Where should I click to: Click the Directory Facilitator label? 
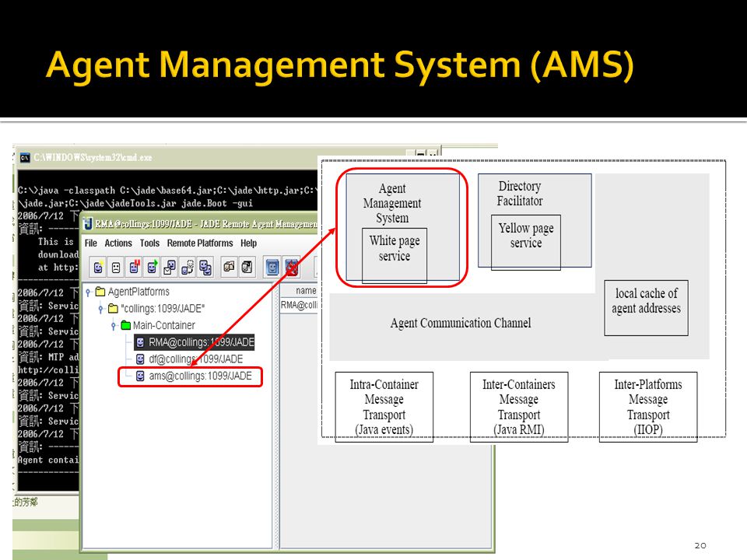520,194
